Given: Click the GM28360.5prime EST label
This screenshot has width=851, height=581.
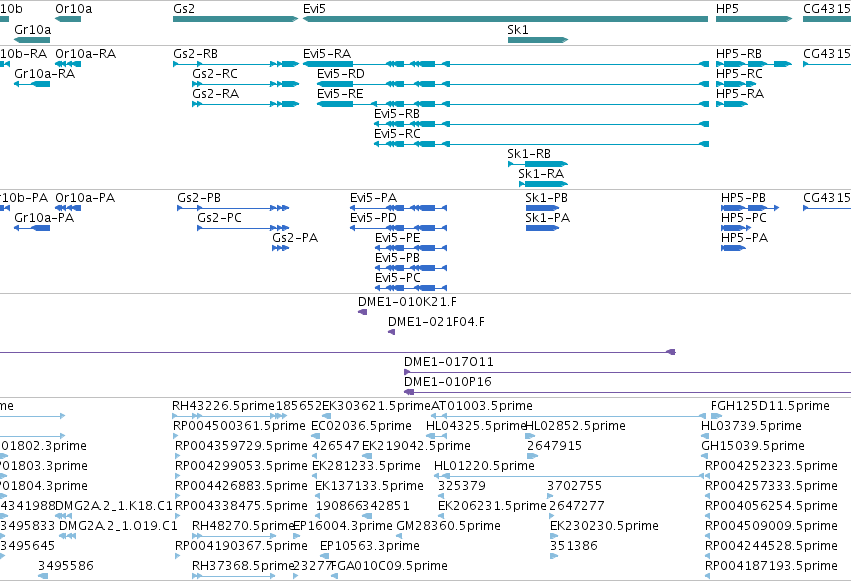Looking at the screenshot, I should pyautogui.click(x=448, y=527).
